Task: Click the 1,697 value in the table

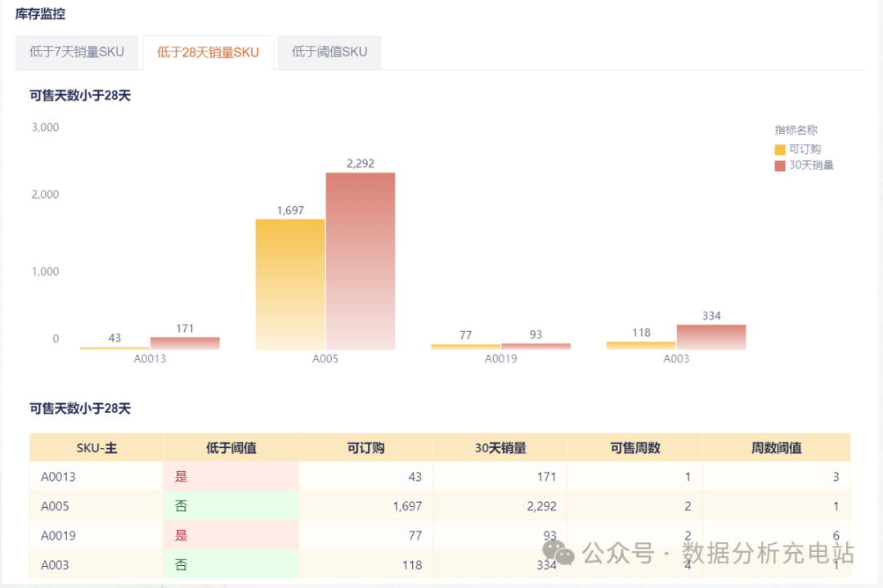Action: coord(407,506)
